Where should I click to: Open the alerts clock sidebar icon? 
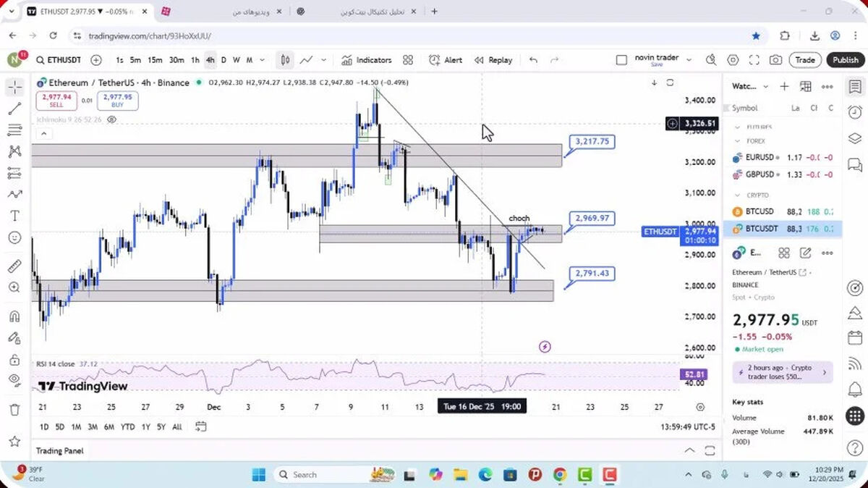pyautogui.click(x=855, y=112)
